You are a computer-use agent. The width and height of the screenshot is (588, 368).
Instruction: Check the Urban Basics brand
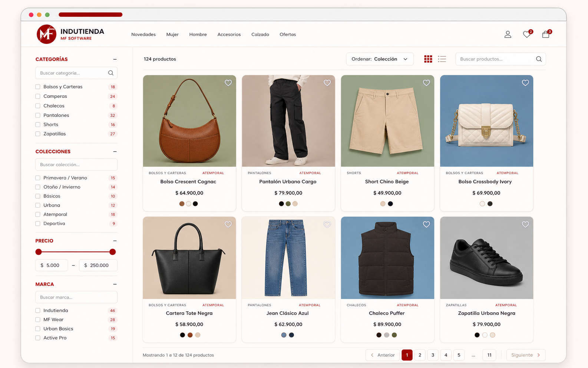tap(38, 329)
